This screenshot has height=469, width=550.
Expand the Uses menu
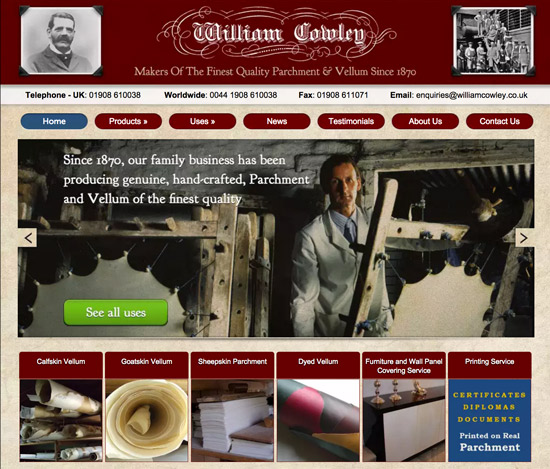pyautogui.click(x=202, y=121)
